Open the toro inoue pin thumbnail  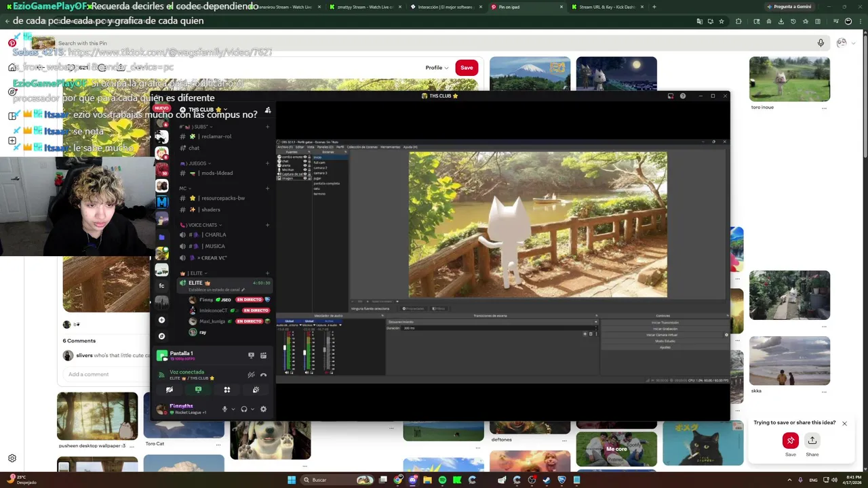tap(789, 79)
